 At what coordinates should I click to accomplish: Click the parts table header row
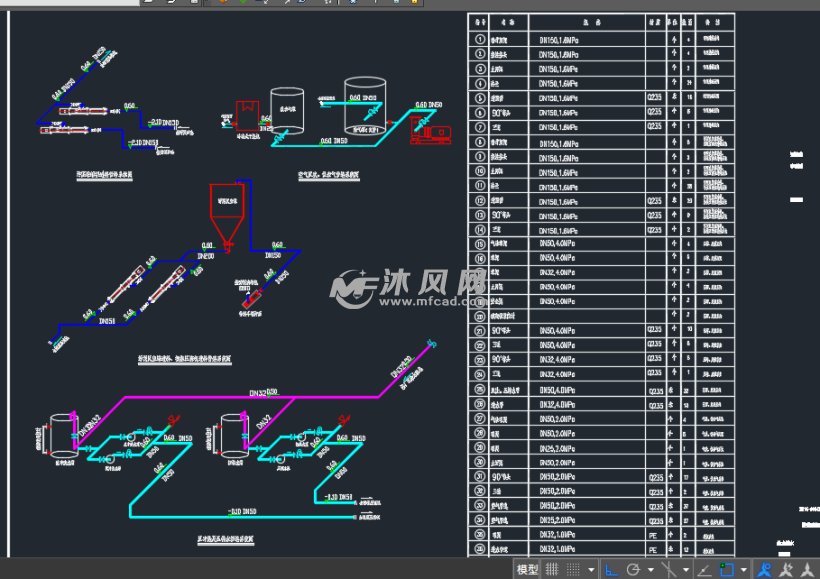pos(601,19)
